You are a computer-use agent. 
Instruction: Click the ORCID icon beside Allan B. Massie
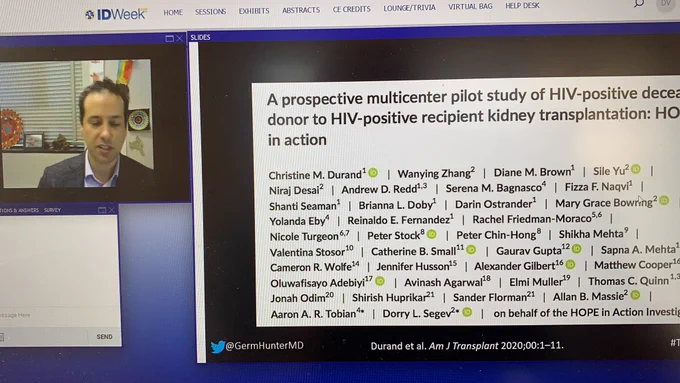[x=635, y=295]
